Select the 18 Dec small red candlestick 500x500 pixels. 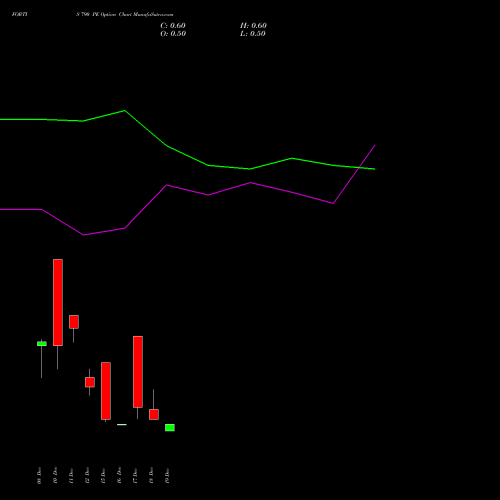(x=154, y=414)
